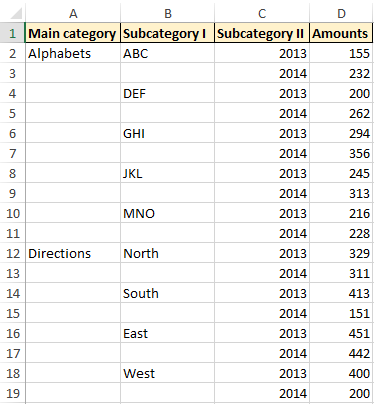Click the amount cell showing 155

[341, 53]
